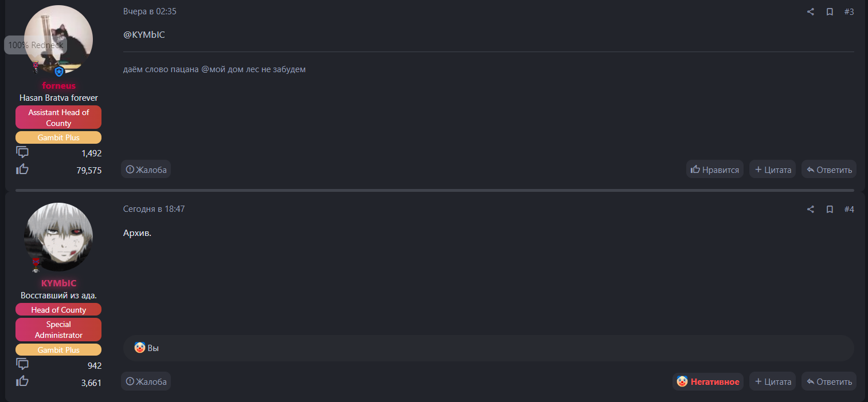Like post #3 with Нравится button
The width and height of the screenshot is (868, 402).
(715, 170)
